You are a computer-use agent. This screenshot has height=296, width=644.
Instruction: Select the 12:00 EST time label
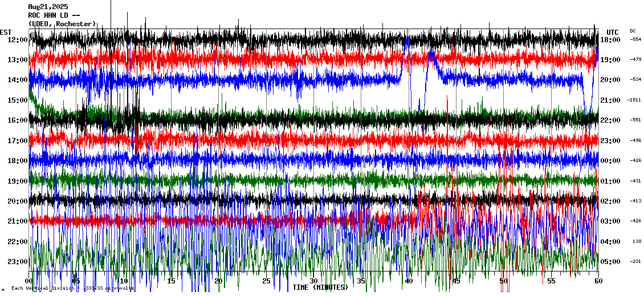point(17,40)
